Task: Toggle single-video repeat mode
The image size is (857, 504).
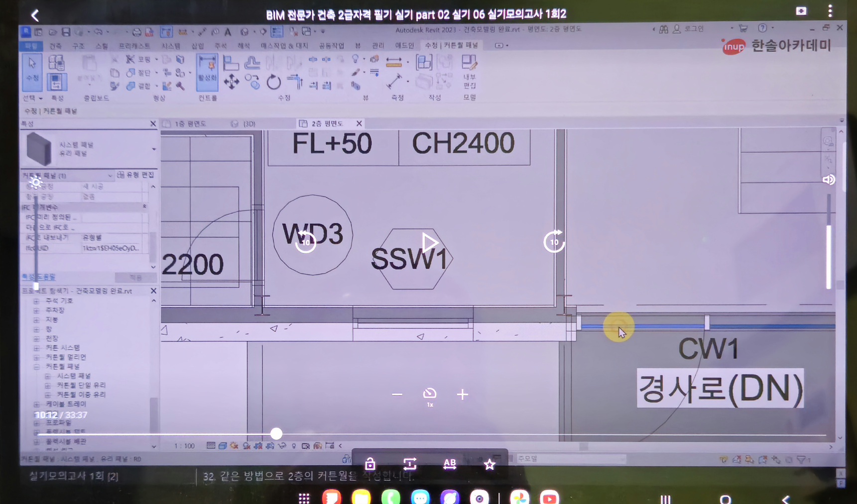Action: click(410, 464)
